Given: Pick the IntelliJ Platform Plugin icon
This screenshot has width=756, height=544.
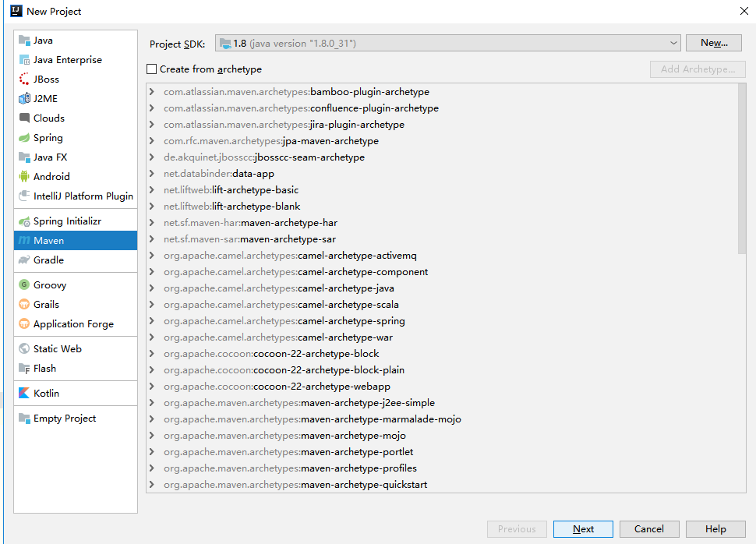Looking at the screenshot, I should (x=24, y=196).
